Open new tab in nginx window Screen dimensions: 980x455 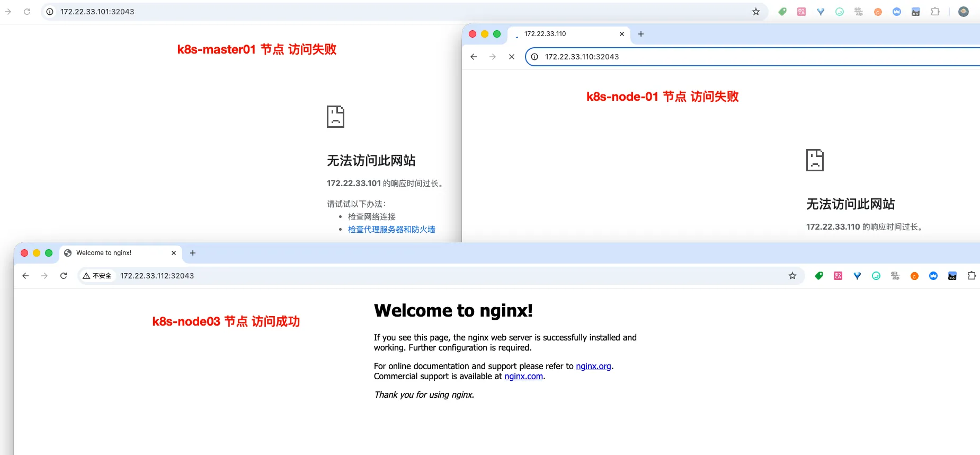tap(193, 253)
